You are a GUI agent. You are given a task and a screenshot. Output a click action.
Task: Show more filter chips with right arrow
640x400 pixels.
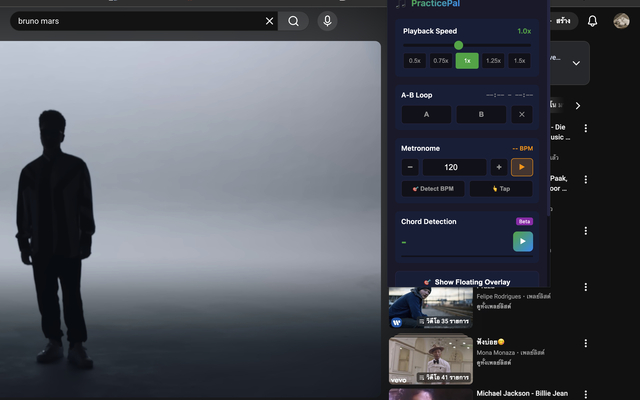pyautogui.click(x=578, y=106)
